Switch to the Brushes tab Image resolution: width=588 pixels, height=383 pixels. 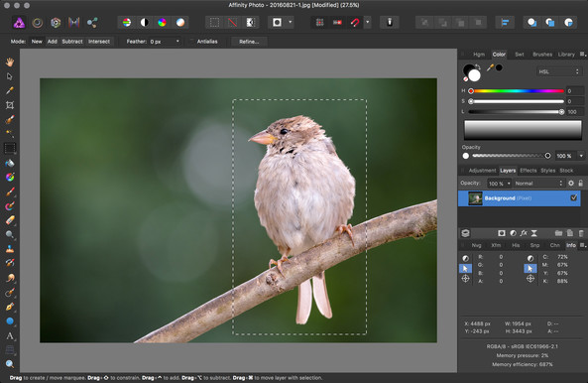pyautogui.click(x=542, y=55)
